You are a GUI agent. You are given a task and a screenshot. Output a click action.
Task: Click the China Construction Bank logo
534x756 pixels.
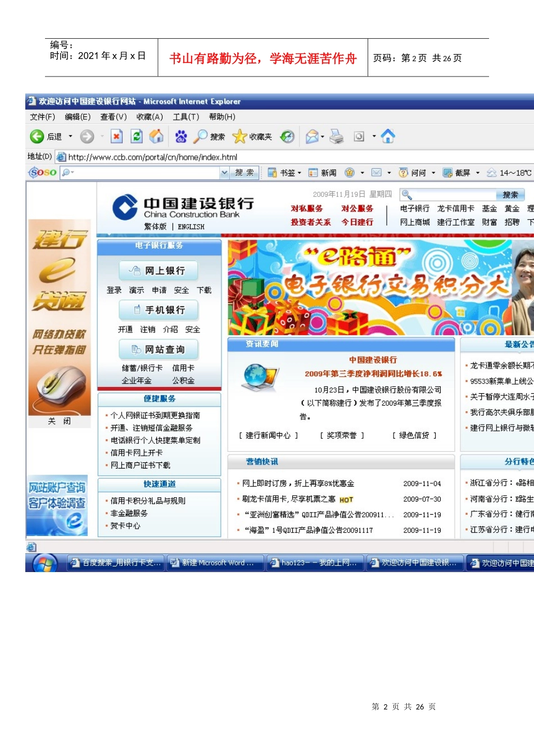[x=183, y=207]
